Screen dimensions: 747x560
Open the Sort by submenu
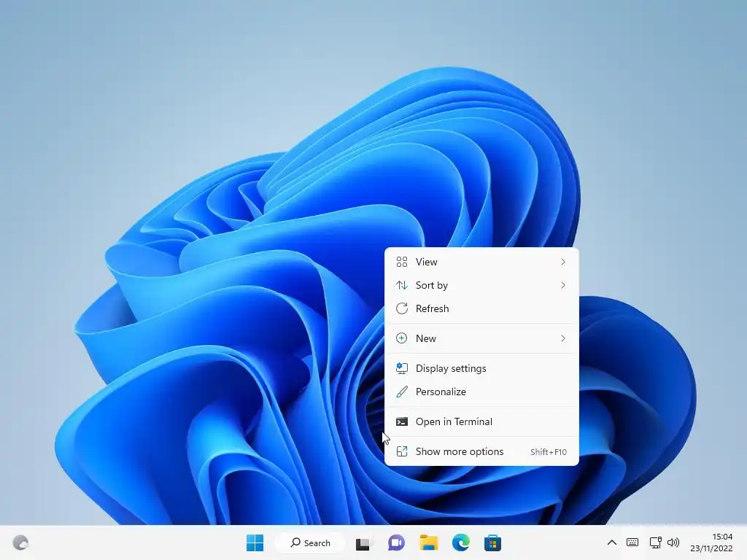tap(481, 285)
